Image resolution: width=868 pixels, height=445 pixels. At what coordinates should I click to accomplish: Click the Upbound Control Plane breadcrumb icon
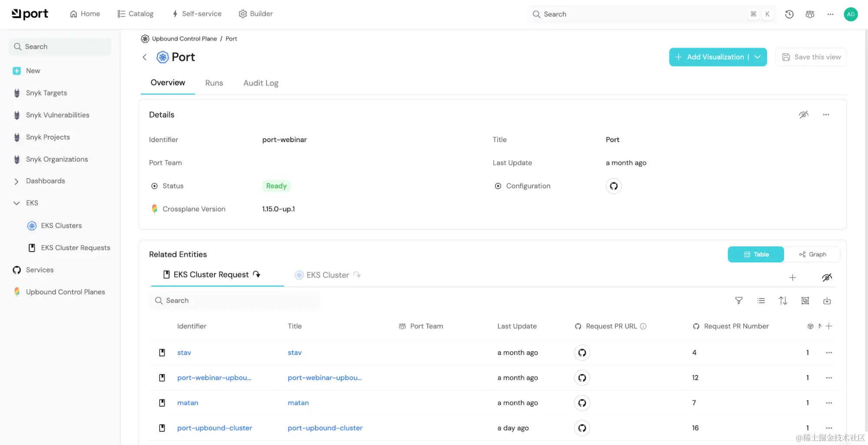tap(145, 39)
